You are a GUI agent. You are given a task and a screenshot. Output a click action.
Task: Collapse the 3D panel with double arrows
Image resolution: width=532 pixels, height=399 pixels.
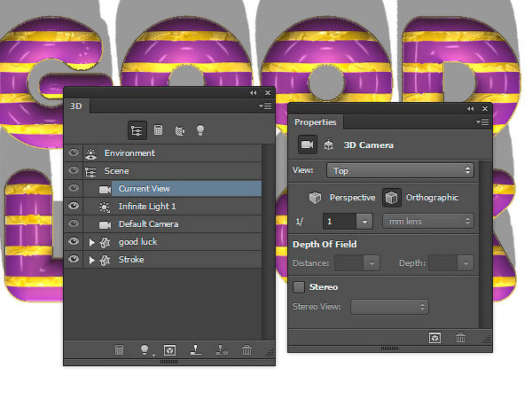pos(253,92)
